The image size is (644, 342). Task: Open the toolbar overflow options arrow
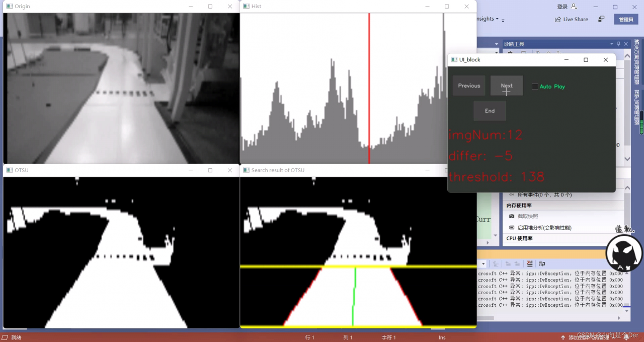503,21
